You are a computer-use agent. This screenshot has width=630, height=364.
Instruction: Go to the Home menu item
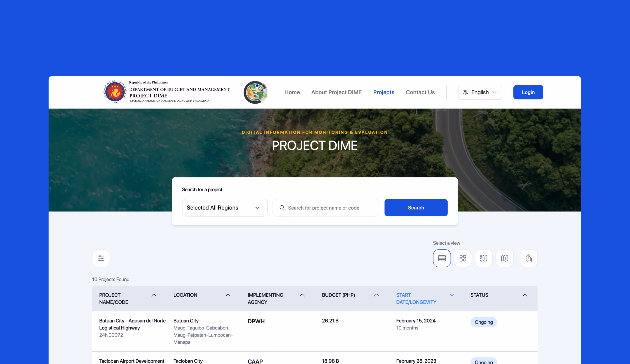[x=292, y=92]
